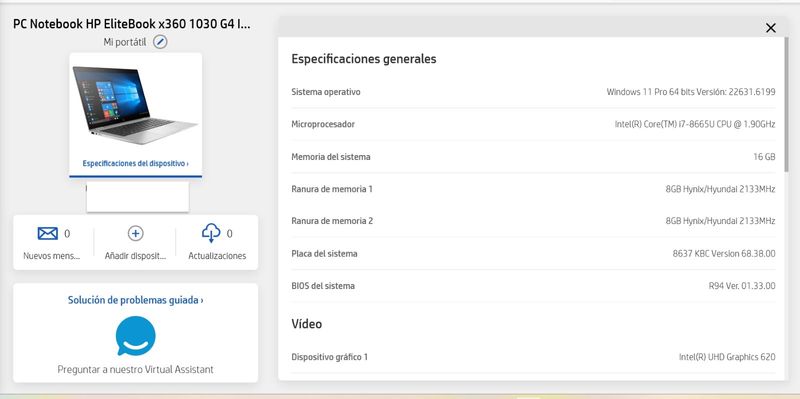The height and width of the screenshot is (399, 800).
Task: Click the Añadir dispositivo plus icon
Action: [x=135, y=234]
